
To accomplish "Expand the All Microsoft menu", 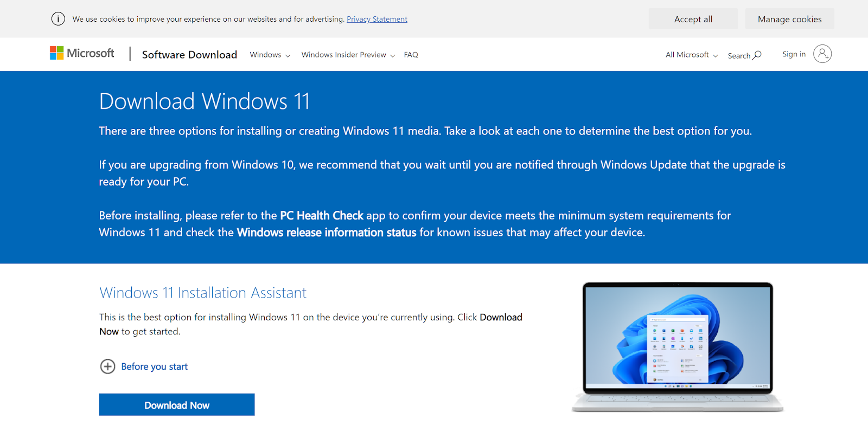I will click(x=692, y=55).
